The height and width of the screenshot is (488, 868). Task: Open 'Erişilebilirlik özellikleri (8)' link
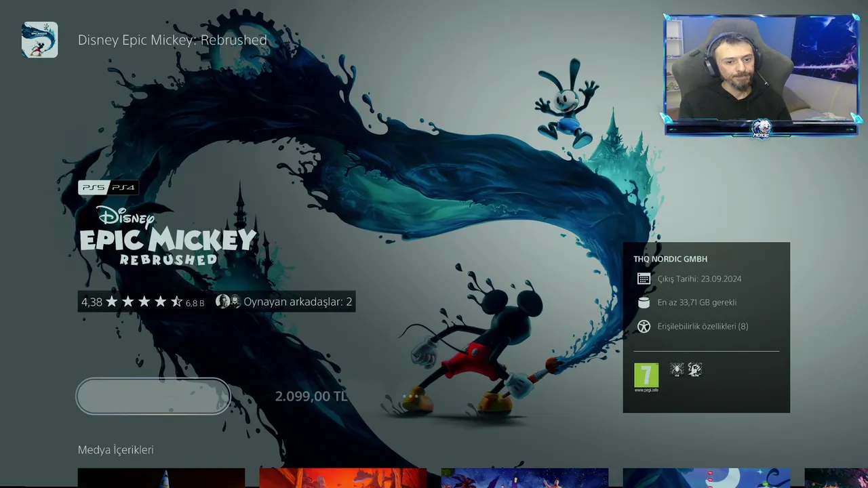tap(703, 326)
